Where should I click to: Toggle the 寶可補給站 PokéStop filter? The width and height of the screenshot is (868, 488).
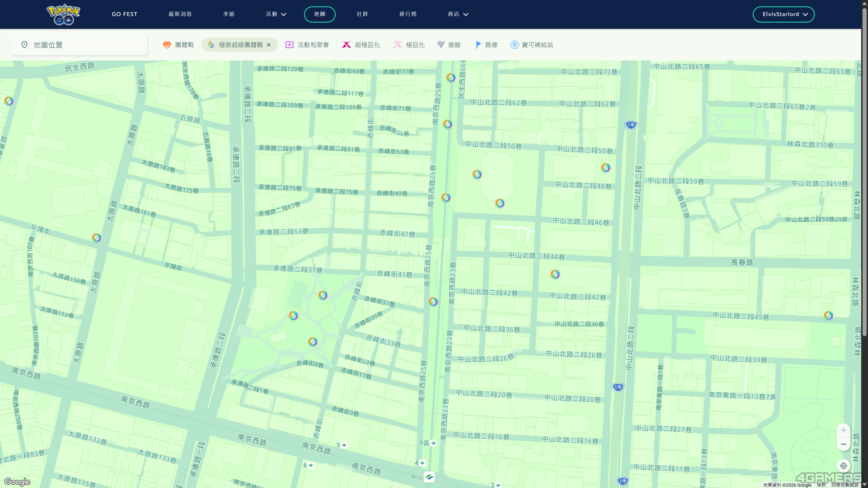(532, 45)
